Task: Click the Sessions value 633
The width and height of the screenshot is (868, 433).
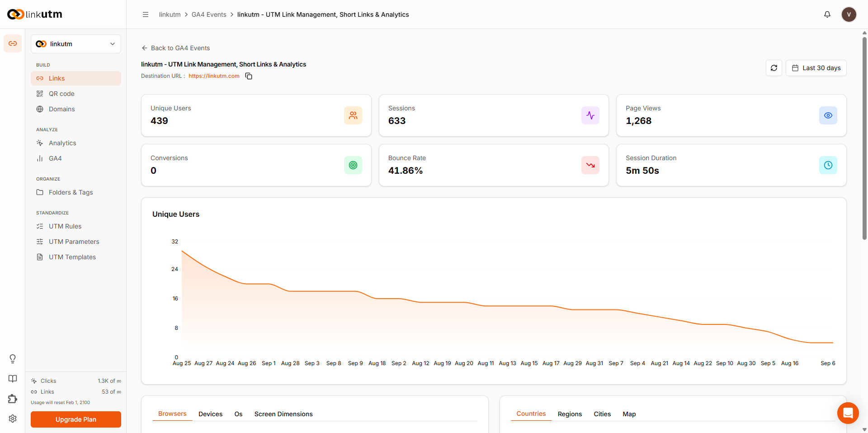Action: tap(397, 121)
